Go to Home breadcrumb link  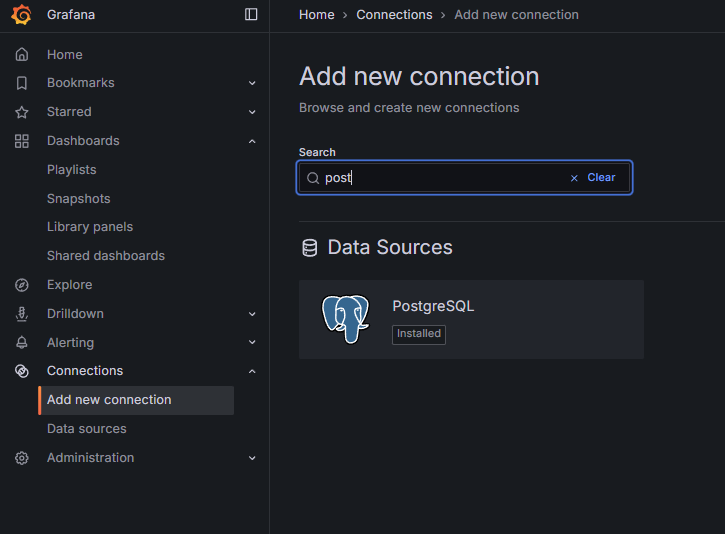pyautogui.click(x=317, y=15)
